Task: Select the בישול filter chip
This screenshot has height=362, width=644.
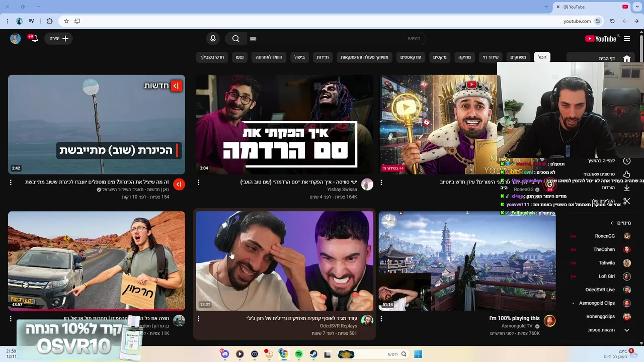Action: [299, 57]
